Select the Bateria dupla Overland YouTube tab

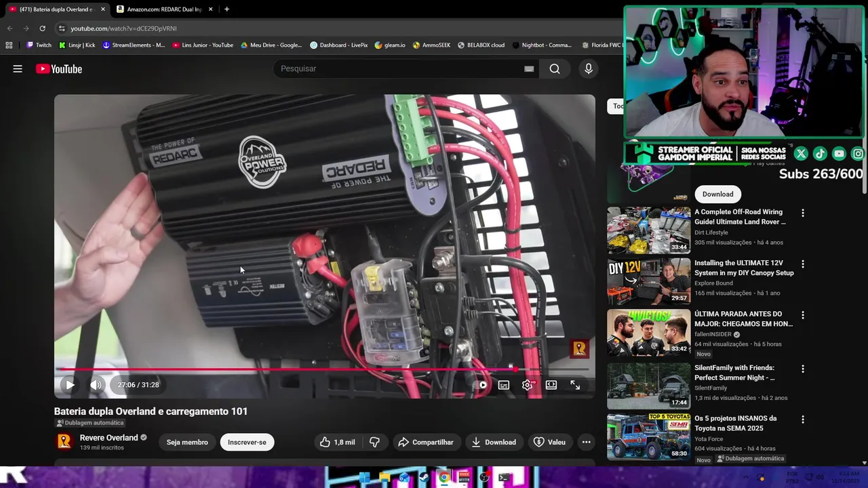tap(56, 9)
